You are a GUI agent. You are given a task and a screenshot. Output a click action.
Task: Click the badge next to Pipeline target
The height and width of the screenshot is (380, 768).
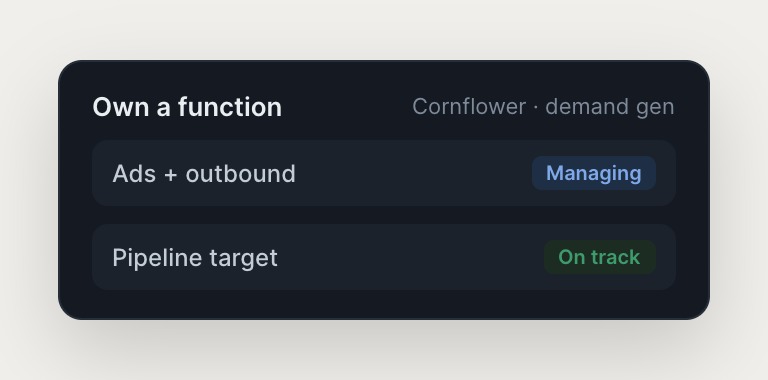600,257
